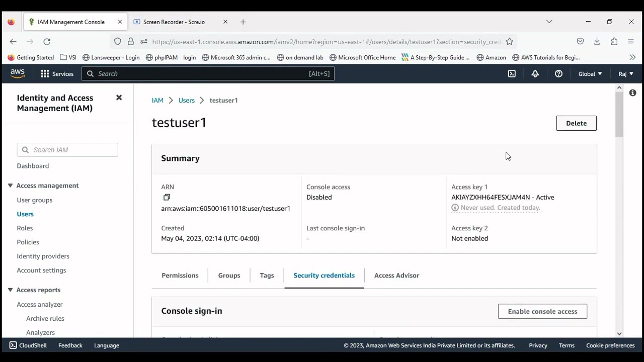Viewport: 644px width, 362px height.
Task: Open the Access Advisor tab
Action: [397, 276]
